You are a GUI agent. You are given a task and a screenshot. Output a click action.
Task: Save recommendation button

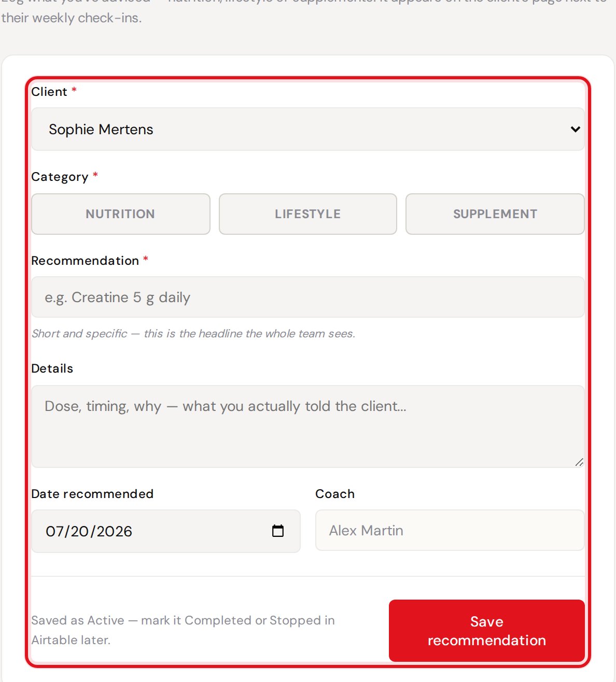click(487, 631)
